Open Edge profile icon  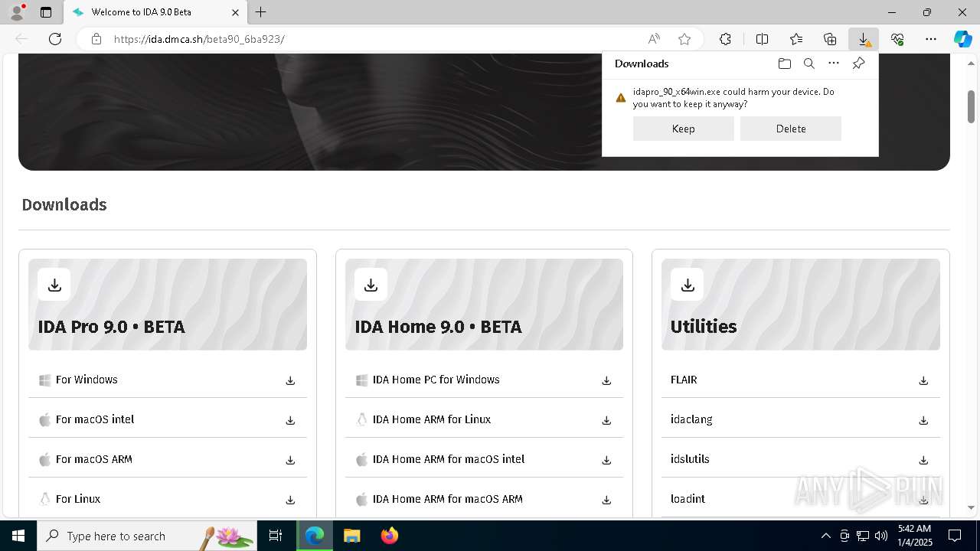tap(16, 12)
